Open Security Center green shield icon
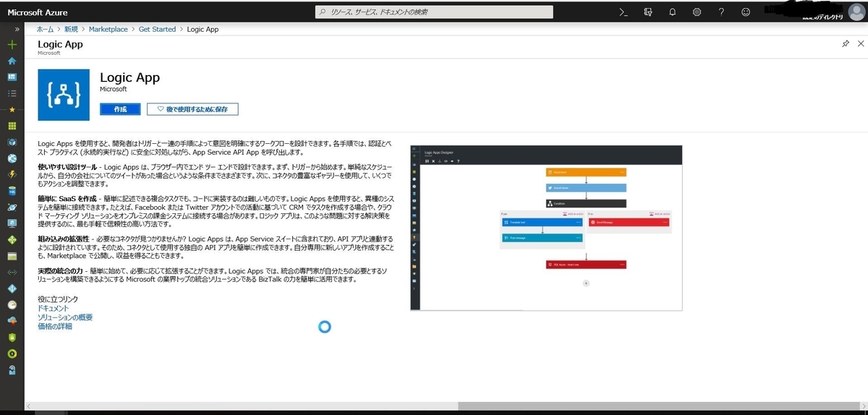Screen dimensions: 868x415 click(x=12, y=337)
